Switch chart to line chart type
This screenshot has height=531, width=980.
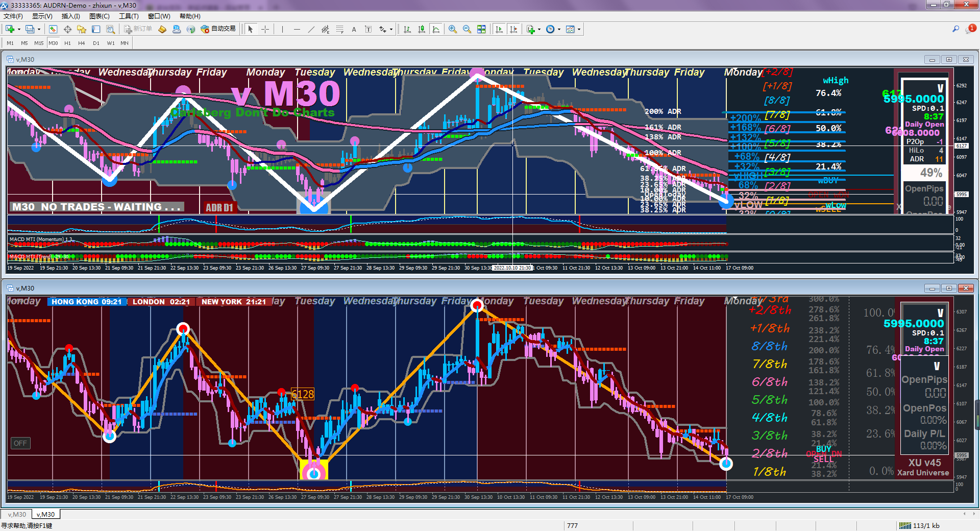tap(436, 29)
